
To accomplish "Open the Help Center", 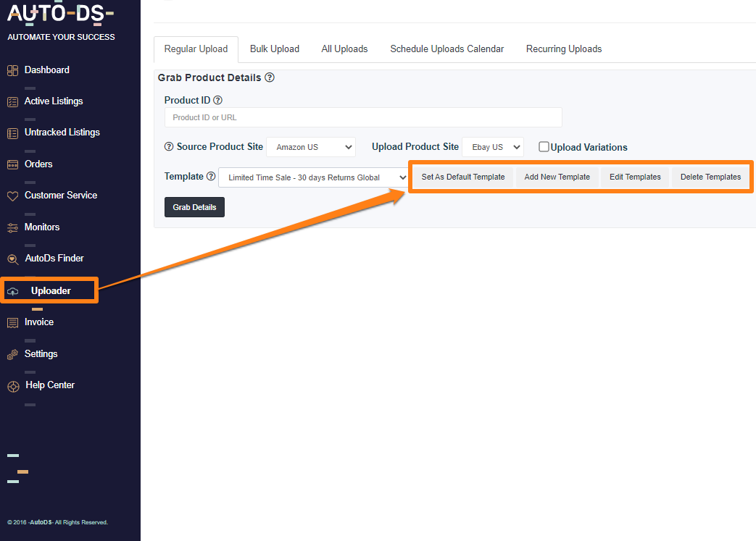I will 50,385.
